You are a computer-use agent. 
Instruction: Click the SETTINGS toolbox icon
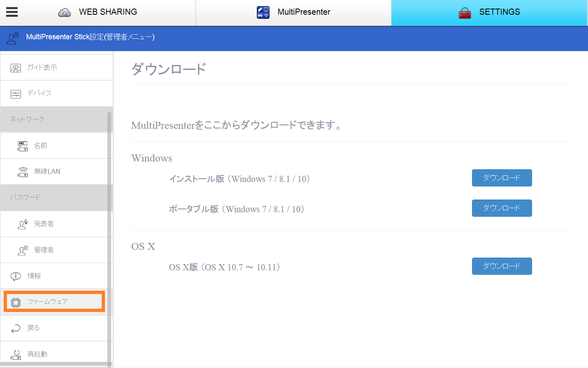click(465, 13)
